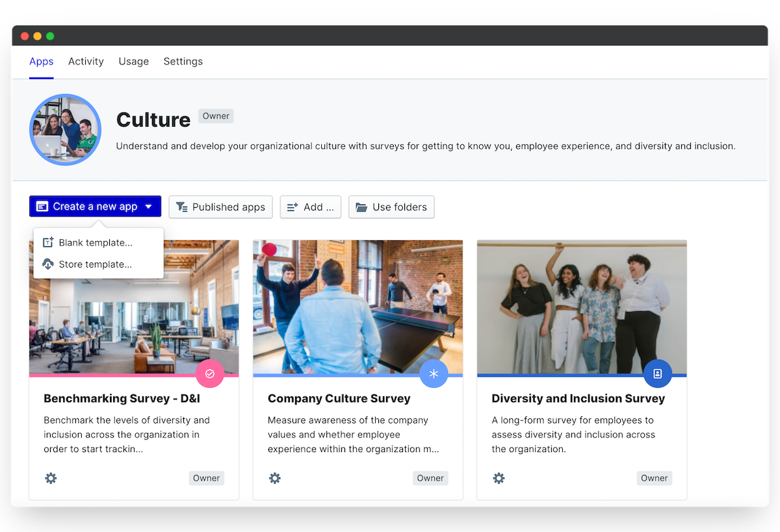Expand the Create a new app dropdown arrow
This screenshot has width=780, height=532.
(x=148, y=207)
